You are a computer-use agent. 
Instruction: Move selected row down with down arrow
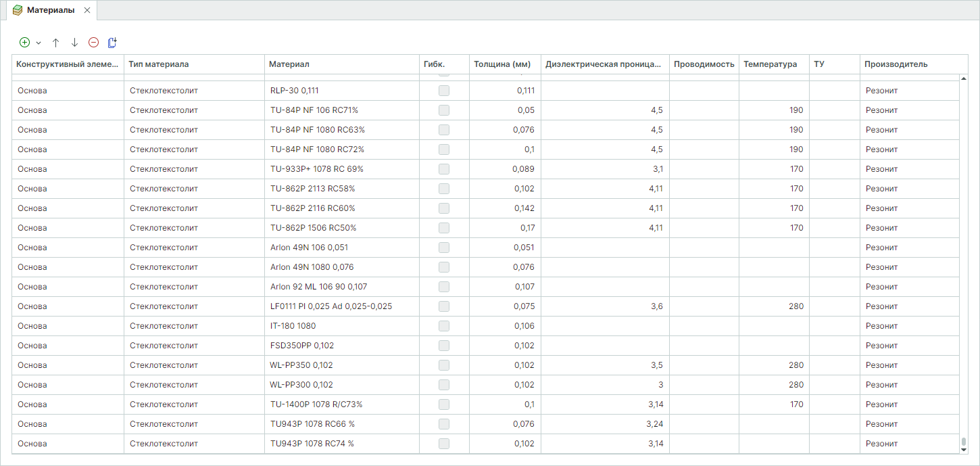pyautogui.click(x=75, y=43)
